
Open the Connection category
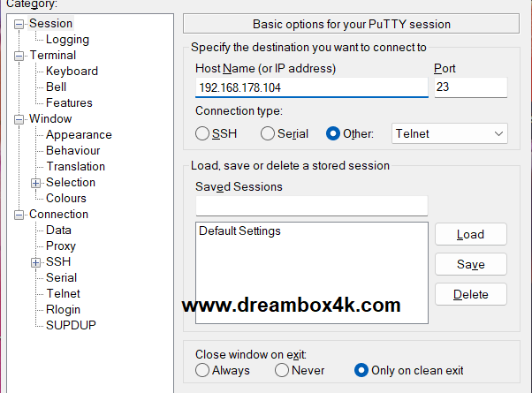pos(58,215)
